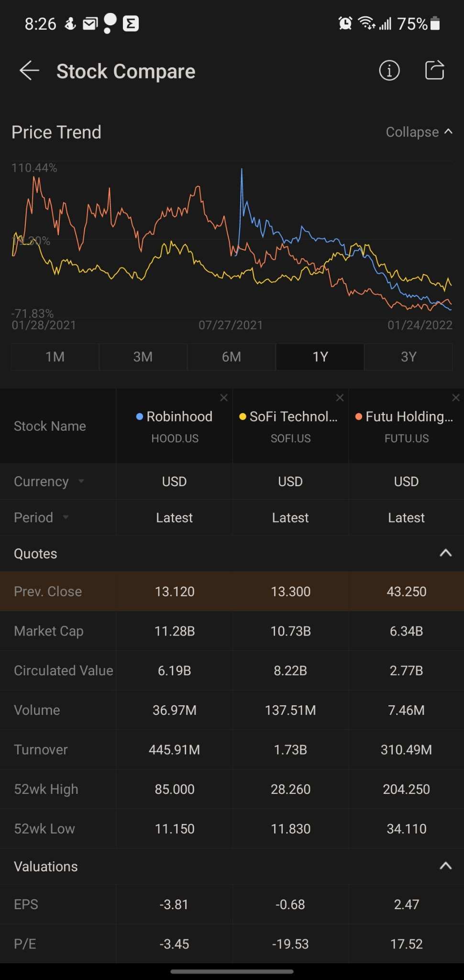Click Circulated Value 6.19B
The height and width of the screenshot is (980, 464).
175,670
